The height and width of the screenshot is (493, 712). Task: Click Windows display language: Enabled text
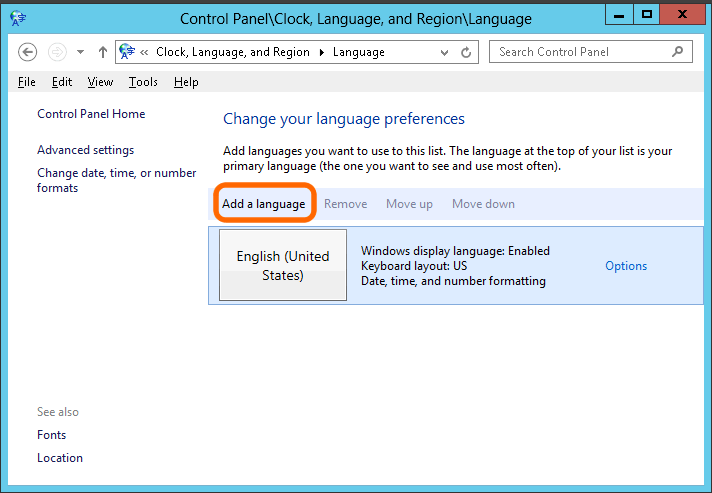point(455,251)
